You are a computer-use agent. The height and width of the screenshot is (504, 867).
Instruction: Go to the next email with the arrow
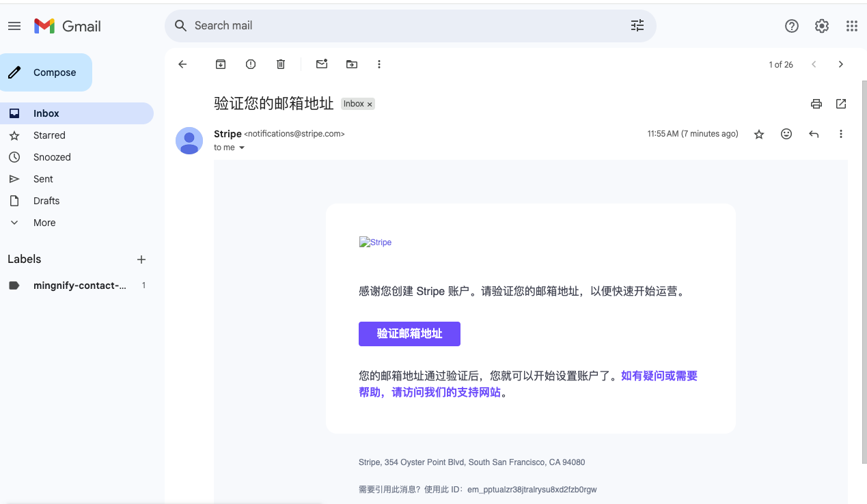(x=841, y=64)
